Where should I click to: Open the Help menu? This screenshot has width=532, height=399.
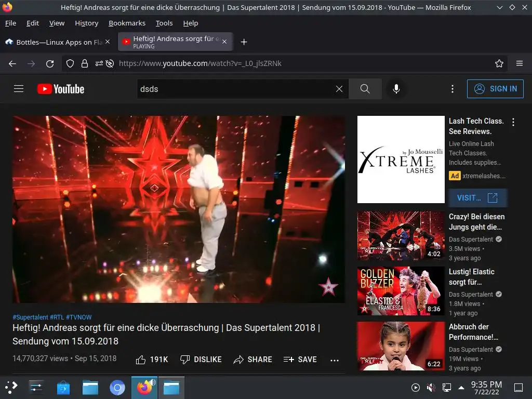tap(190, 23)
